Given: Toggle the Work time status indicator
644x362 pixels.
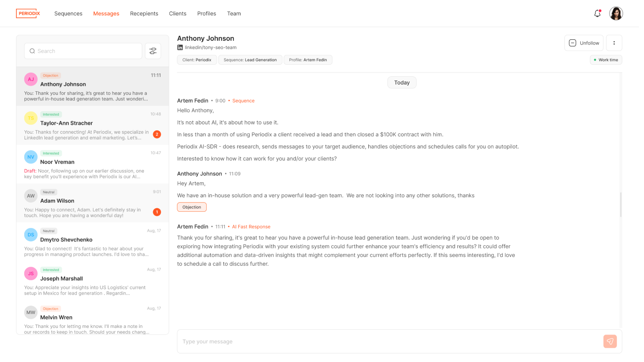Looking at the screenshot, I should coord(606,60).
